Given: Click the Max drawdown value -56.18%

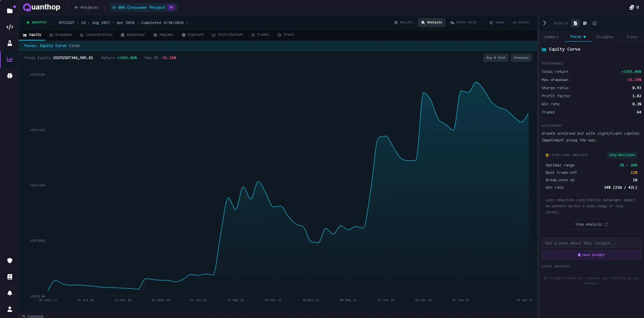Looking at the screenshot, I should (634, 80).
